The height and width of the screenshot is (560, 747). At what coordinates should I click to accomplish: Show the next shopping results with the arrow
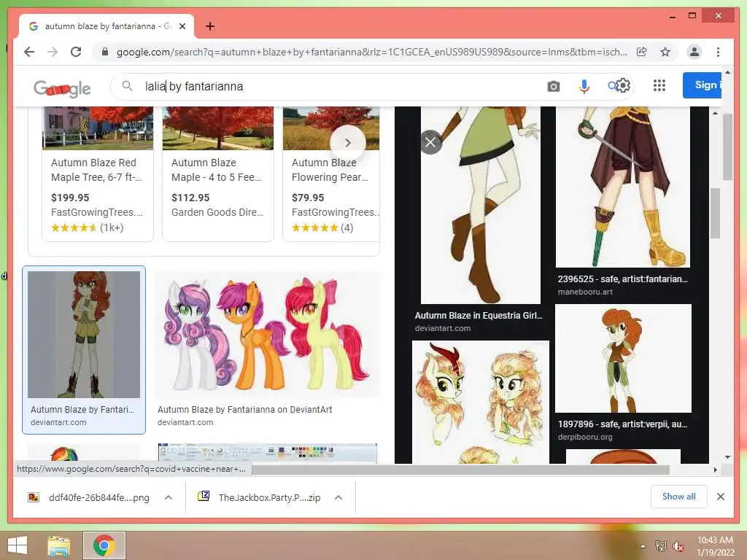(x=348, y=142)
